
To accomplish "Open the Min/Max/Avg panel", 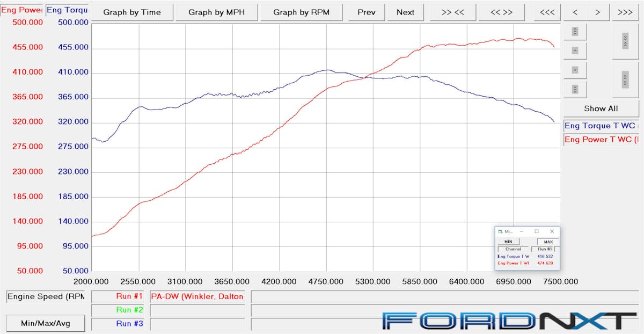I will [x=45, y=323].
